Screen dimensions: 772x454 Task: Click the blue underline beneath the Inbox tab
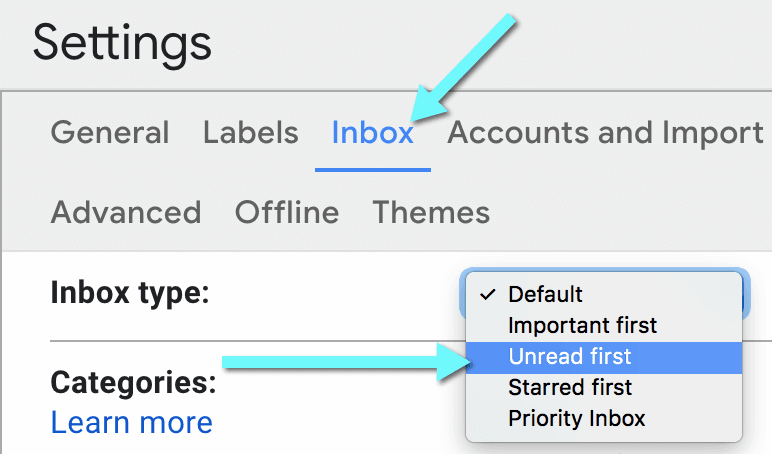coord(373,170)
